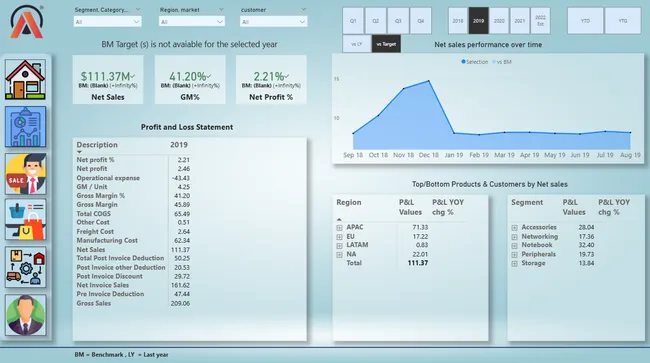Select the Q4 quarter filter
Screen dimensions: 650x363
coord(420,21)
